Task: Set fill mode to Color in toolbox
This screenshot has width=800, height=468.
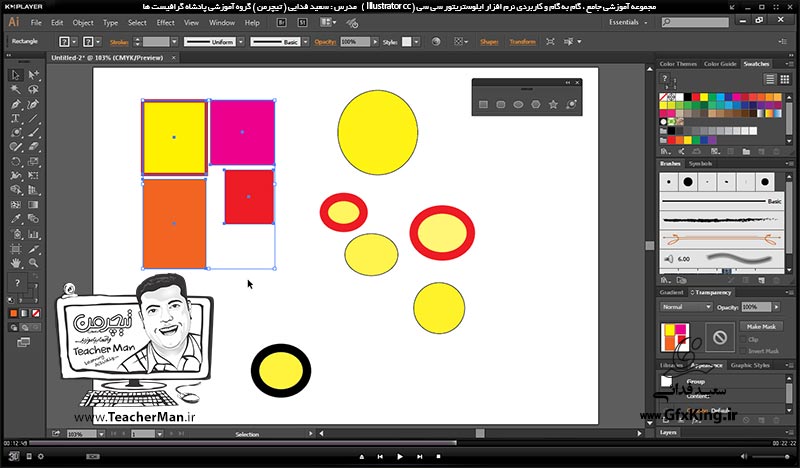Action: tap(14, 313)
